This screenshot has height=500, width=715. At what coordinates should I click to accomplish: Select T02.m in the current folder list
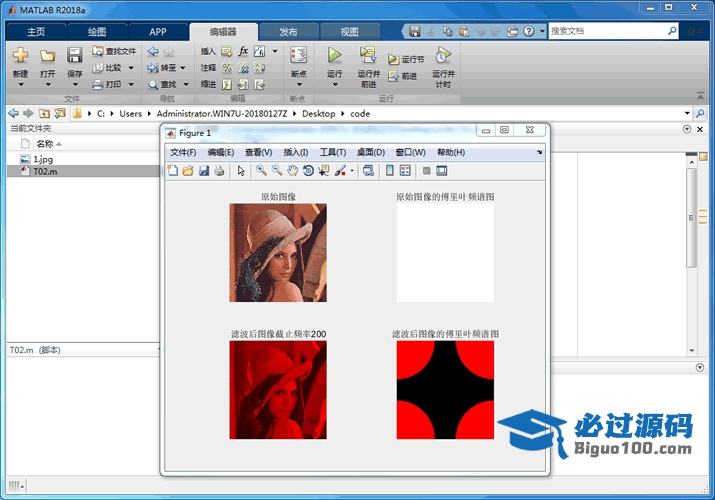point(45,171)
